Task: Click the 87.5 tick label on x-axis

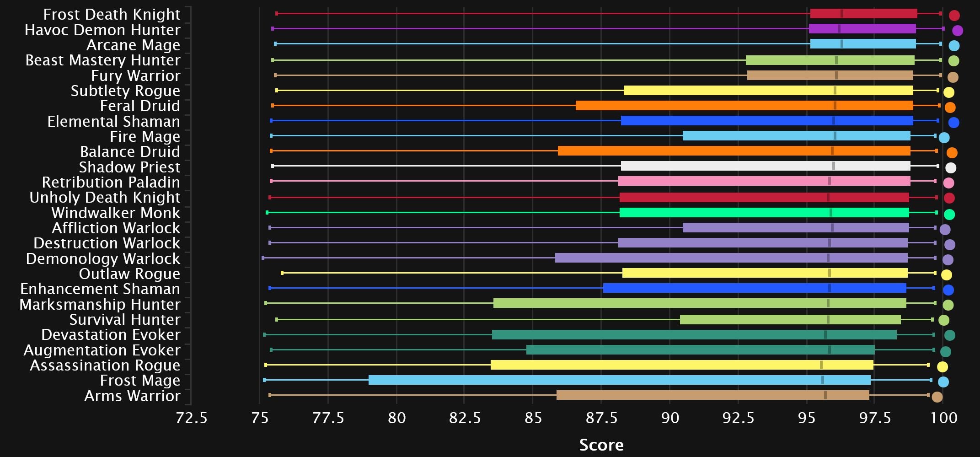Action: tap(601, 418)
